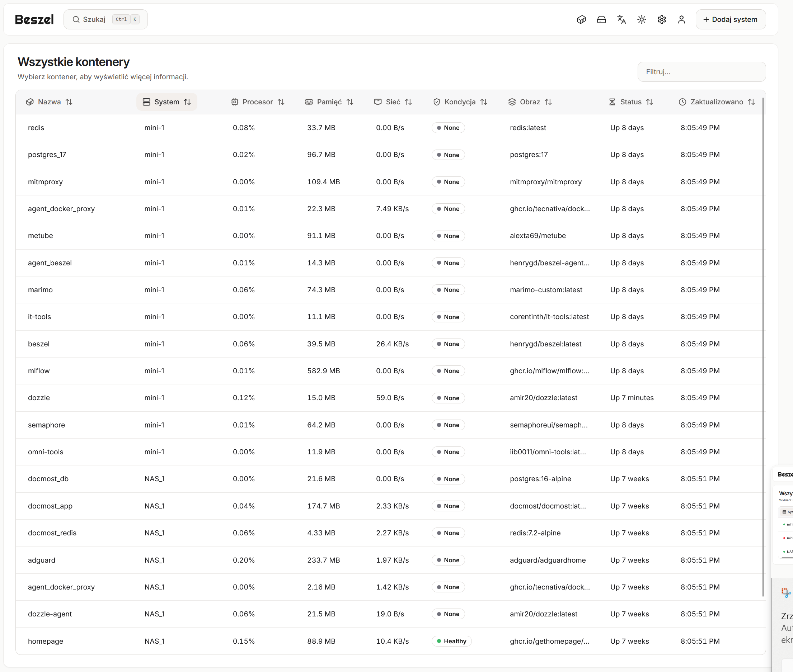Sort by the Nazwa column
The height and width of the screenshot is (672, 793).
(x=49, y=102)
